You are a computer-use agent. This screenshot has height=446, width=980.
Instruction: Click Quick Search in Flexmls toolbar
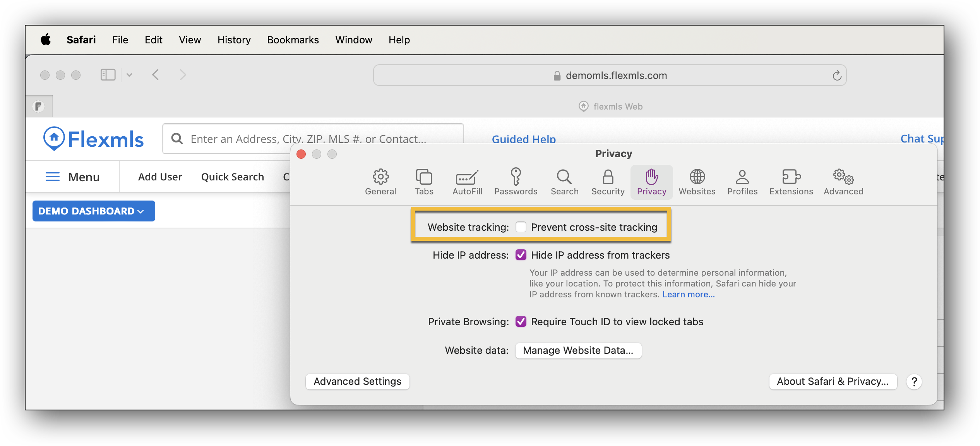[232, 177]
